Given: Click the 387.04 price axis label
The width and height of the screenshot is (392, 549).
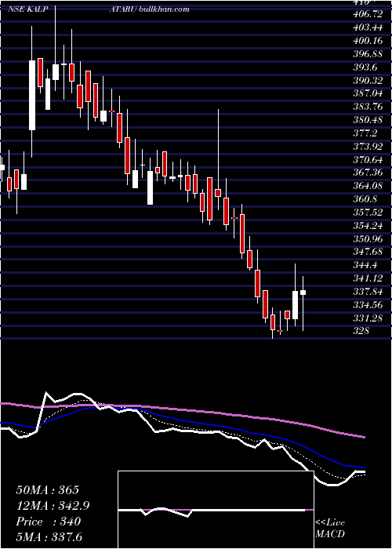Looking at the screenshot, I should click(x=368, y=93).
